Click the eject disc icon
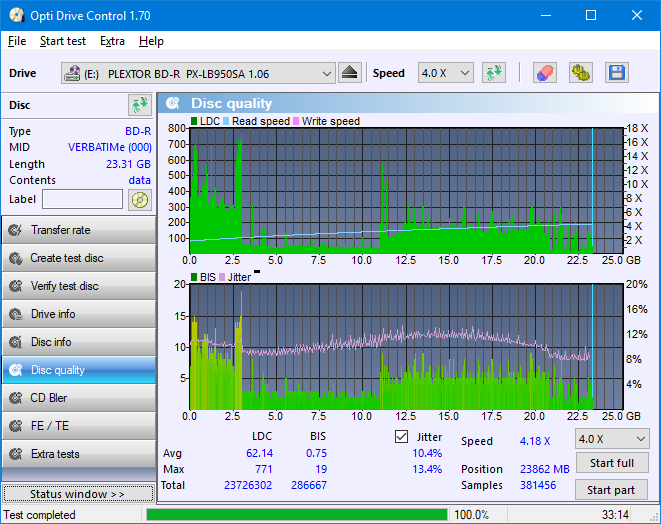 [x=349, y=73]
